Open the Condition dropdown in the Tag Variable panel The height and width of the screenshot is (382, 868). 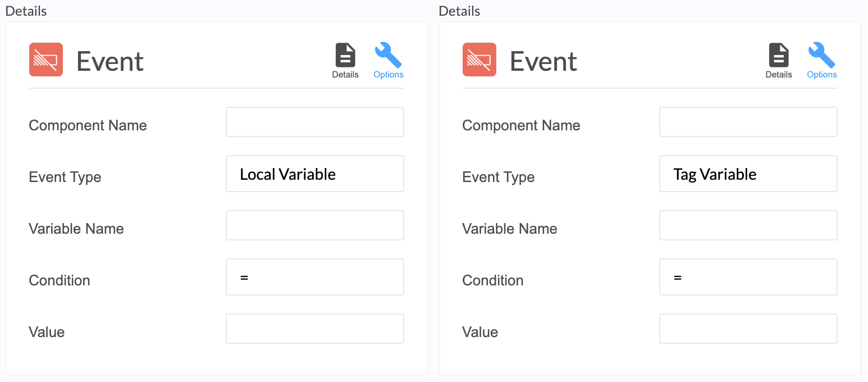748,277
